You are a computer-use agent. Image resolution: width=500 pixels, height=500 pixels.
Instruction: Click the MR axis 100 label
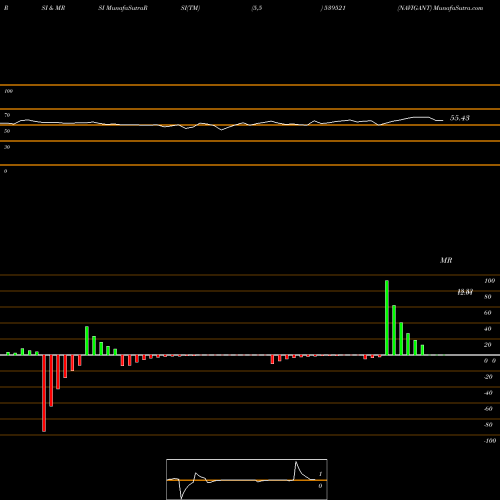[x=489, y=281]
